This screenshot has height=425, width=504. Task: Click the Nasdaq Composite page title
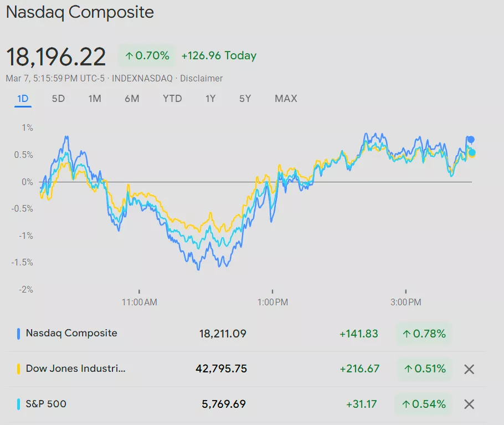pyautogui.click(x=80, y=12)
